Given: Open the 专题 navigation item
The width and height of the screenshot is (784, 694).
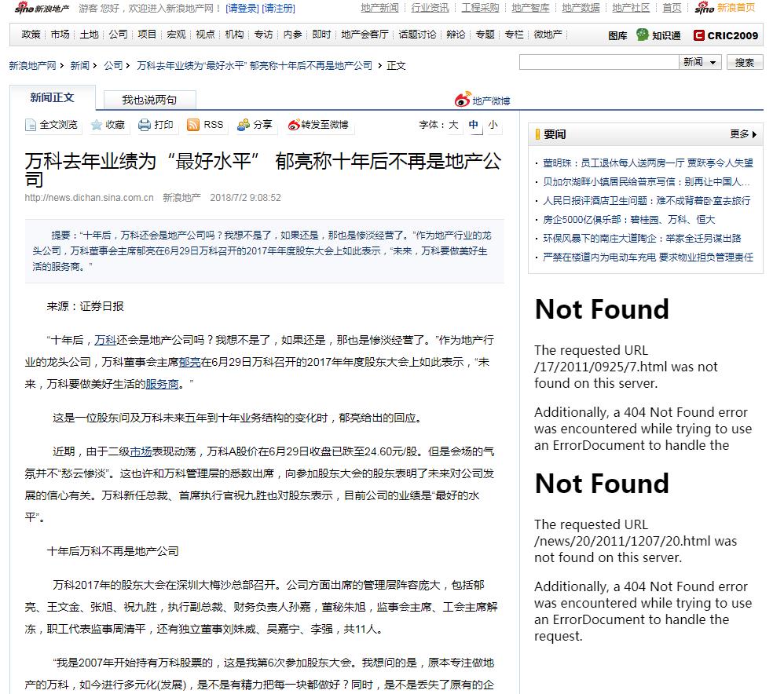Looking at the screenshot, I should coord(485,35).
